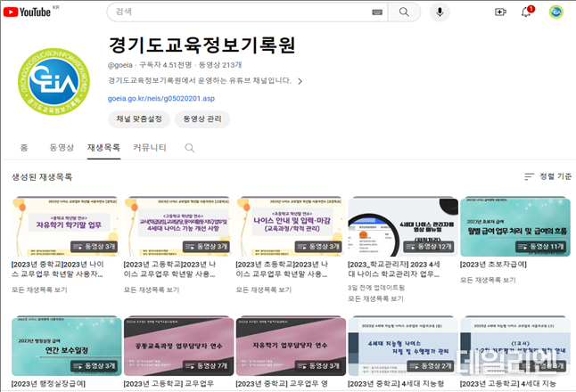
Task: Click 동영상 11개 badge on 초보자급여 thumbnail
Action: 540,247
